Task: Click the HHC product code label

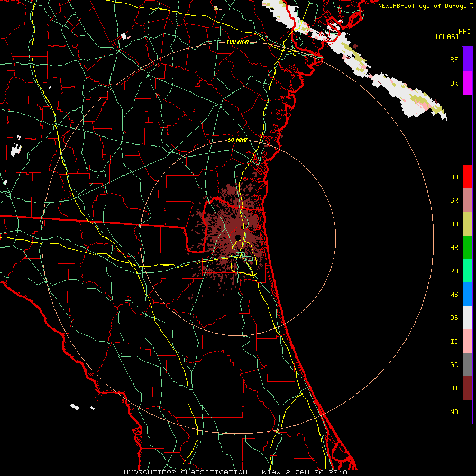Action: coord(465,32)
